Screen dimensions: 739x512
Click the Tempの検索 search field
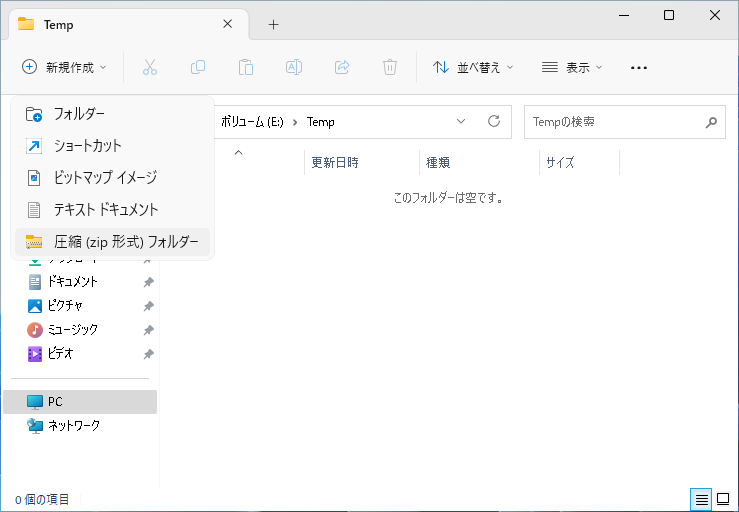pos(614,122)
